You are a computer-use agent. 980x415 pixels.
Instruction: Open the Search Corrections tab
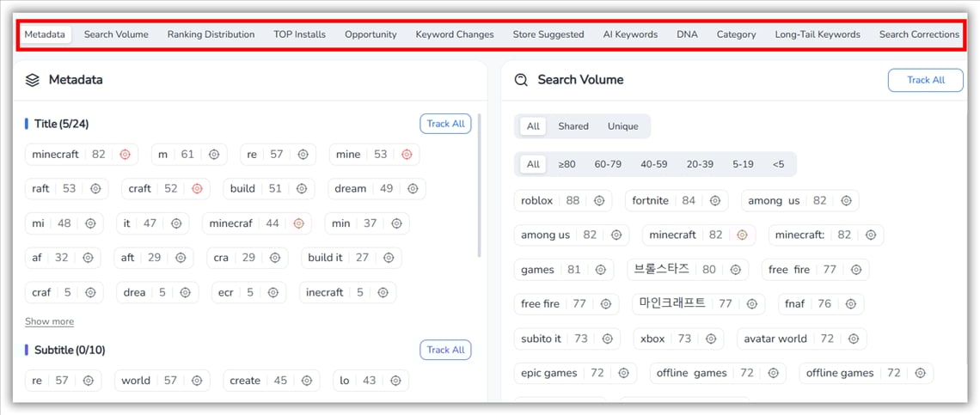[919, 34]
